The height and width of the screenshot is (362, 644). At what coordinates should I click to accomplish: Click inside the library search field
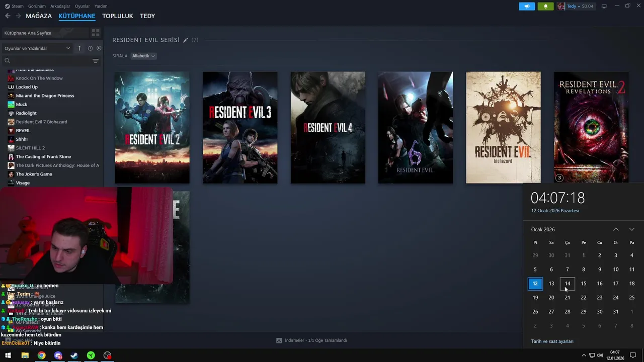tap(50, 61)
